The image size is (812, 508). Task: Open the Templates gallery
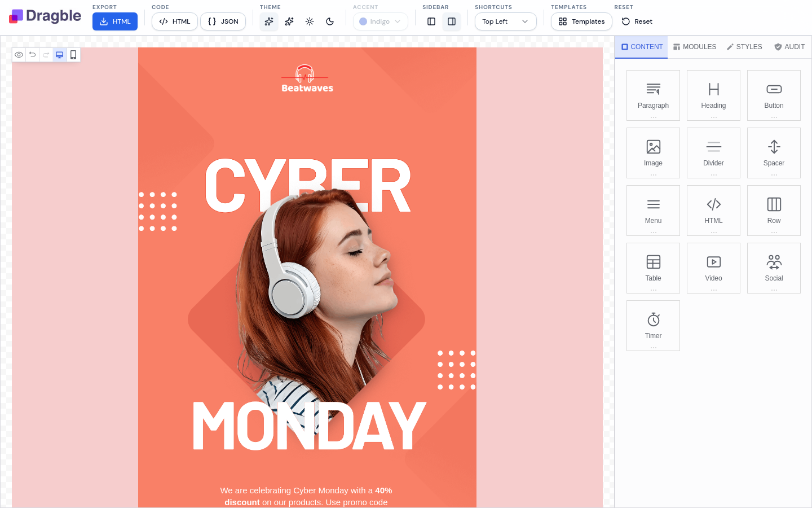(581, 21)
